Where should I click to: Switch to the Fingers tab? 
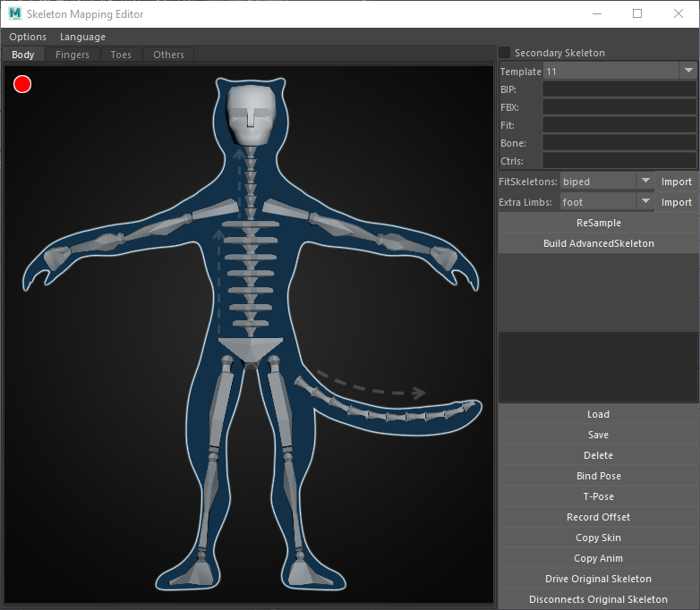tap(73, 55)
